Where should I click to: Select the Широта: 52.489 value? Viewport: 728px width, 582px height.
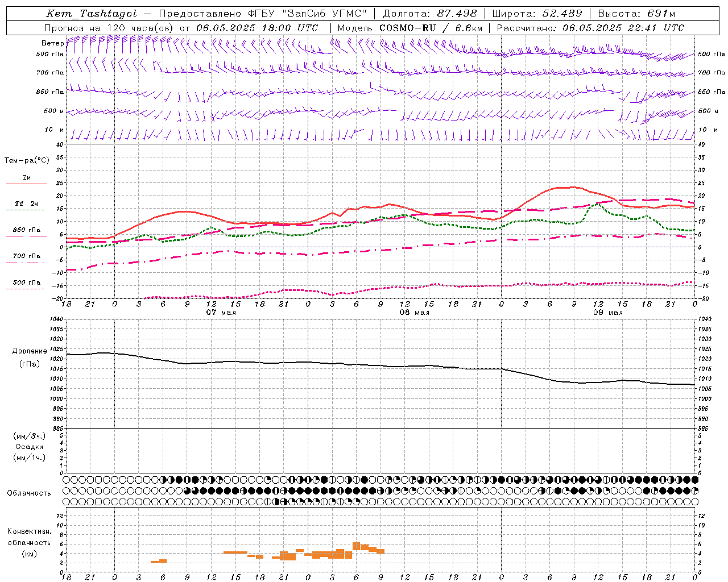537,14
